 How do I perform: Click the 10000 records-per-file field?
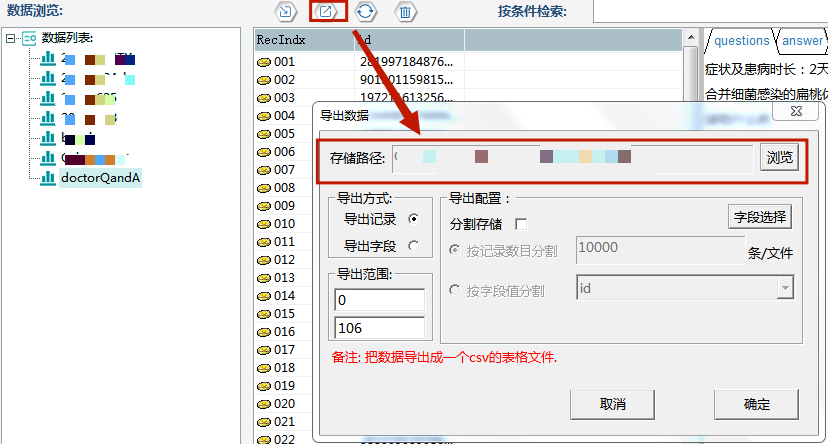point(660,250)
